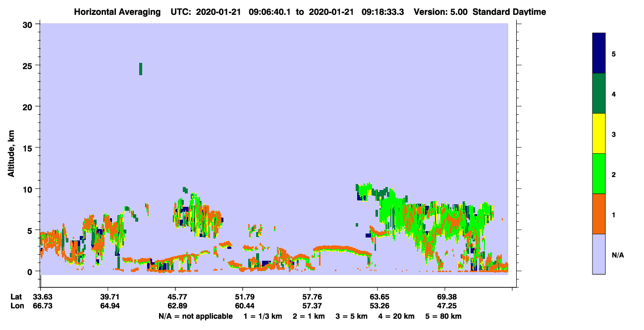Click the 'Lat' row label
The image size is (644, 330).
pyautogui.click(x=16, y=297)
